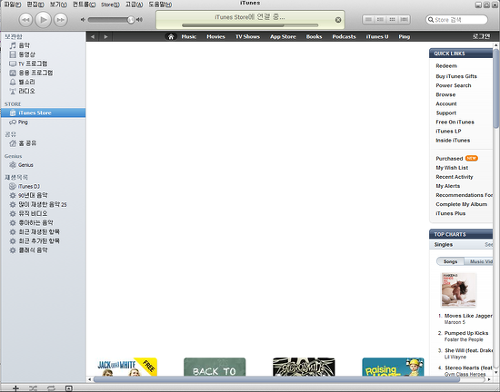The image size is (500, 392).
Task: Switch to grid view
Action: click(x=392, y=20)
